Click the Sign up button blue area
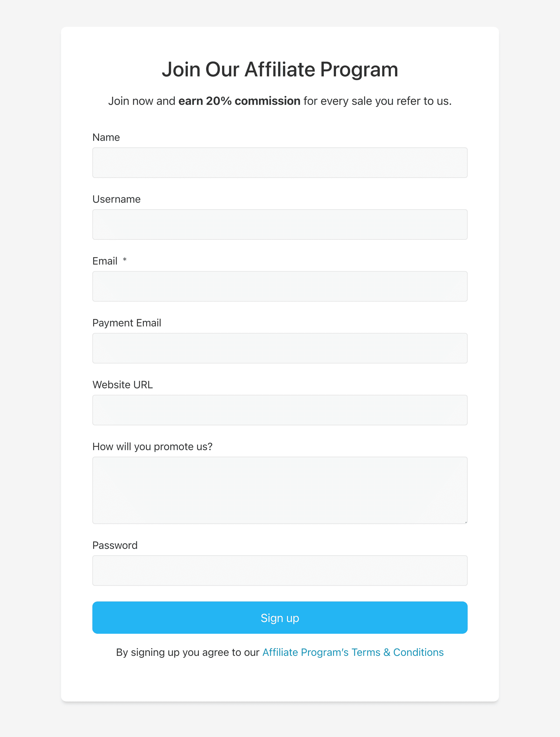Viewport: 560px width, 737px height. point(280,618)
